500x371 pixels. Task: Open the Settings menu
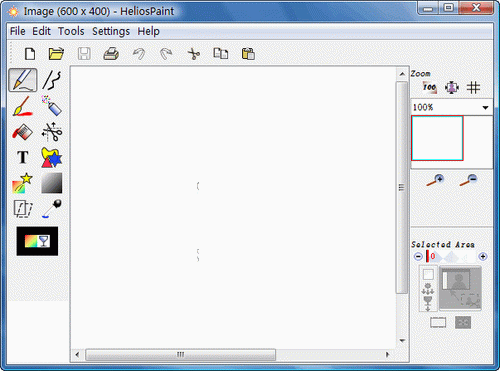(111, 31)
